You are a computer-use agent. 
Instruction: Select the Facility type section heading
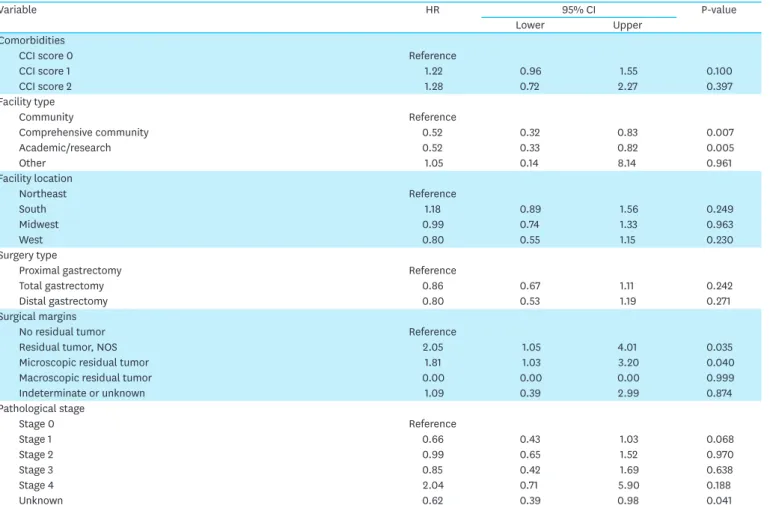point(27,102)
